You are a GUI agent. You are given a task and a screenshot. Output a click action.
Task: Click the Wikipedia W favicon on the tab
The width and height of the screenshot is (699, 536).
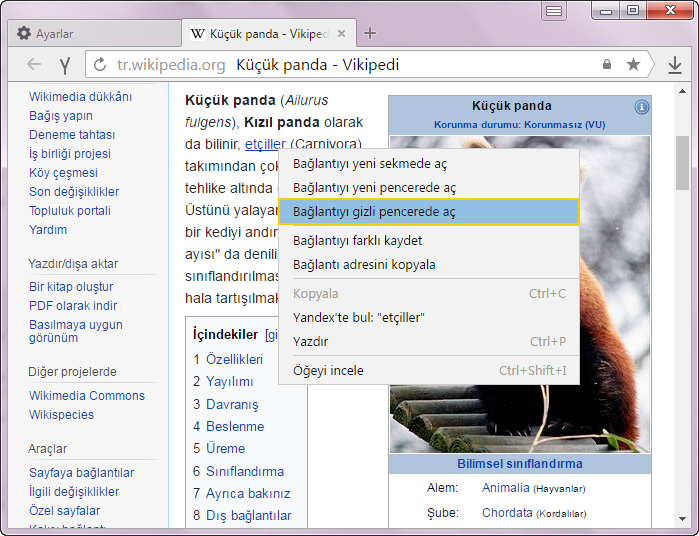(197, 33)
